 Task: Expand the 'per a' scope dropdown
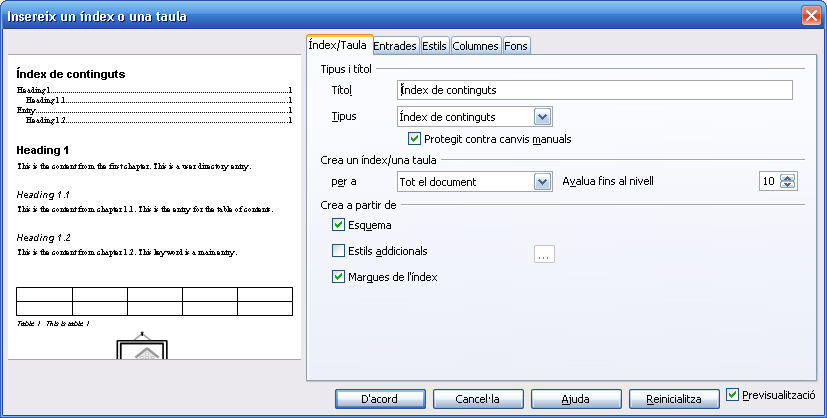[543, 182]
